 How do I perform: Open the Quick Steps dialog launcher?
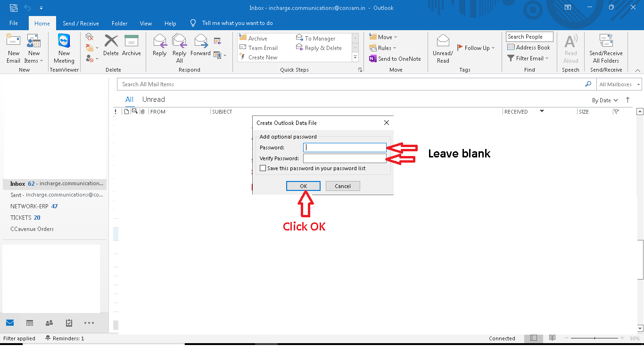360,70
